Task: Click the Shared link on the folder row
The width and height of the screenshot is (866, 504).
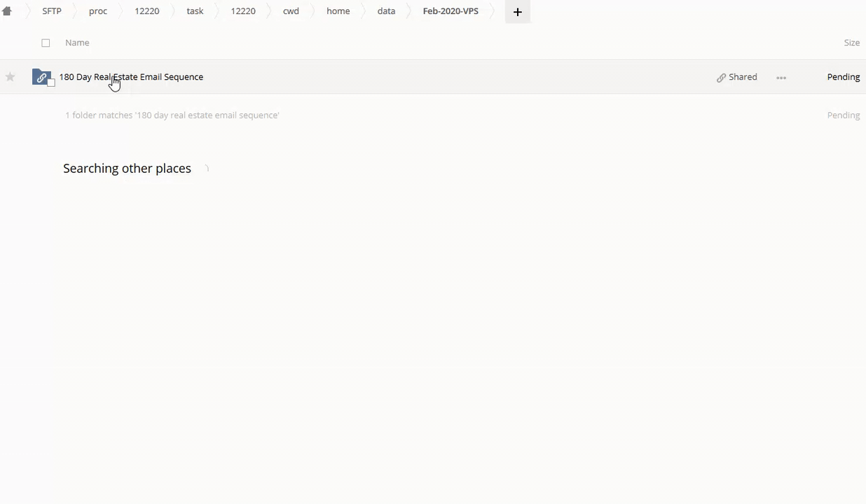Action: click(737, 77)
